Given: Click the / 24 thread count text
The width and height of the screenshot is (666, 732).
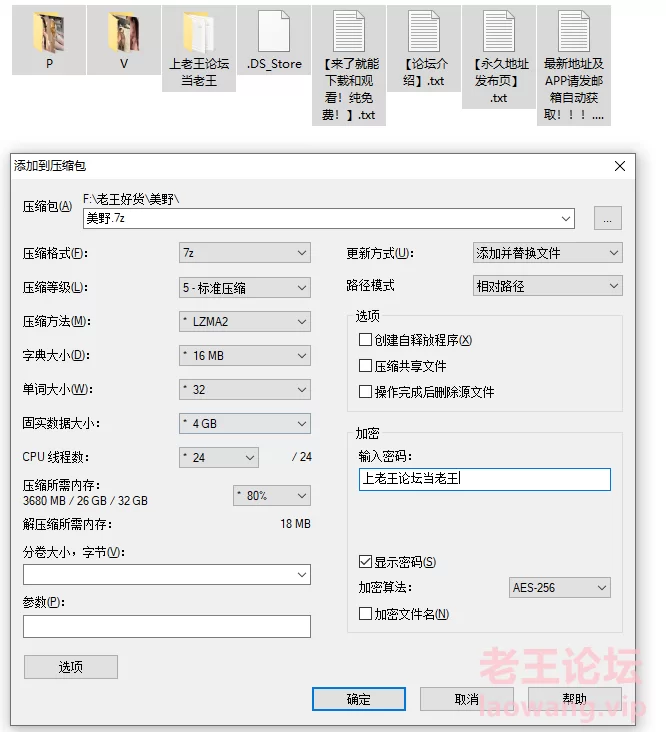Looking at the screenshot, I should coord(302,457).
